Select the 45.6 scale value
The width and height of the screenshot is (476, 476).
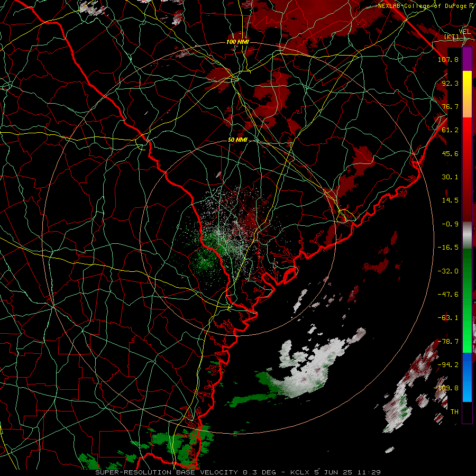point(450,153)
